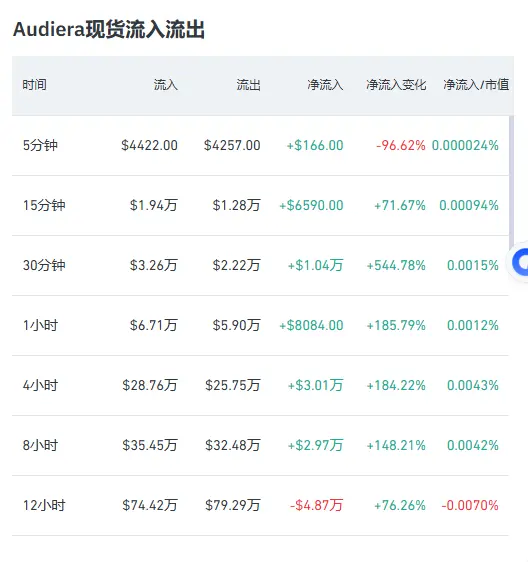Click the -0.0070% ratio value
This screenshot has width=528, height=562.
(470, 505)
